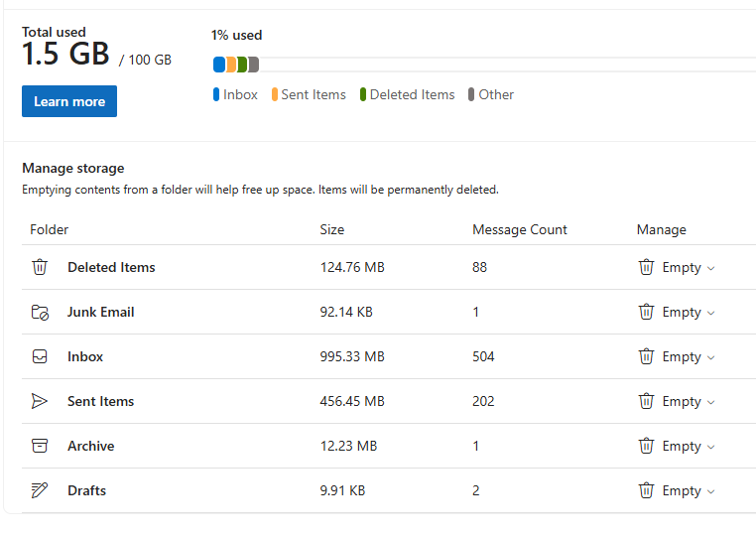Expand Empty chevron for Archive
Viewport: 756px width, 538px height.
(710, 447)
